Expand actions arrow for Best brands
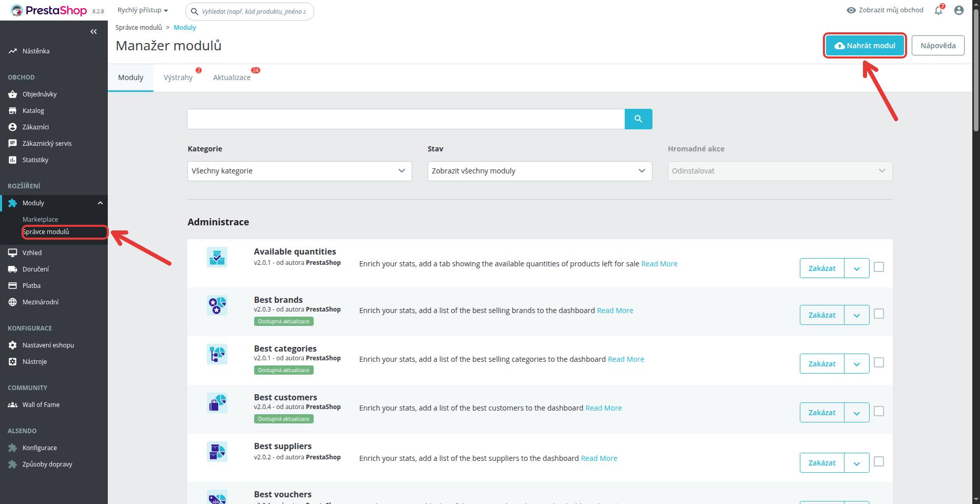 pos(857,315)
